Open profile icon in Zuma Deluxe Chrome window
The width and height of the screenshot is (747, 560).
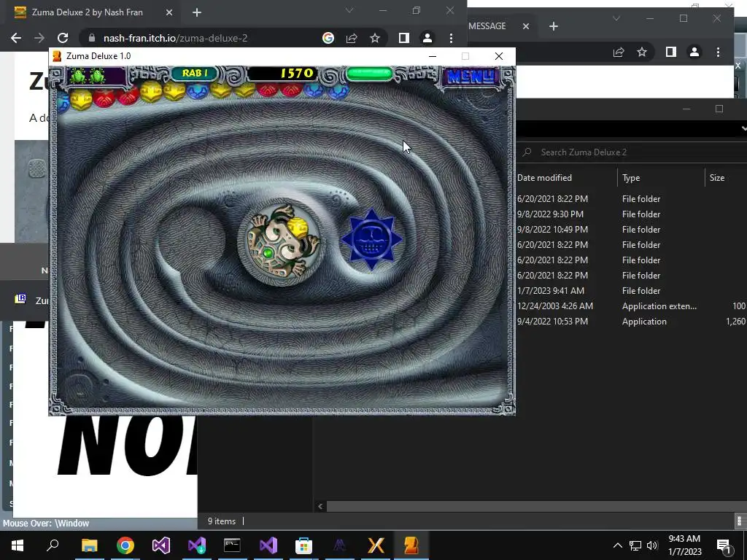427,38
